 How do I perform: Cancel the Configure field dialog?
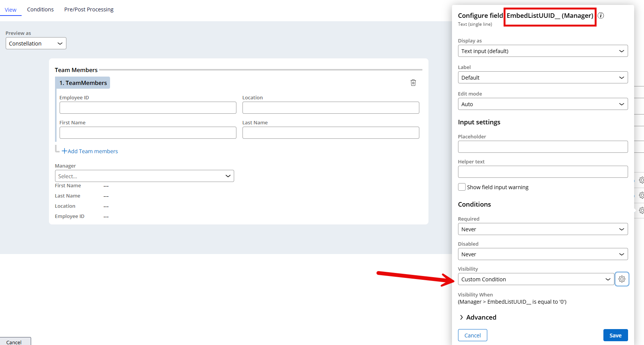[472, 335]
